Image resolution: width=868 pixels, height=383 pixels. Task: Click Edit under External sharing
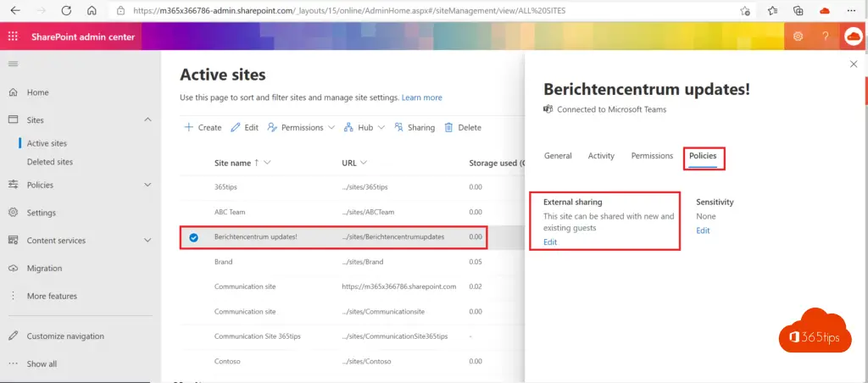pos(550,242)
